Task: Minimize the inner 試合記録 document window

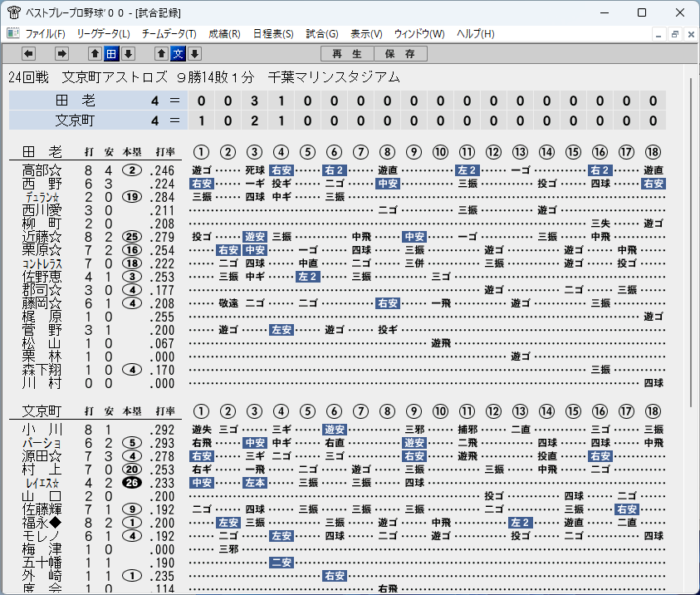Action: point(658,34)
